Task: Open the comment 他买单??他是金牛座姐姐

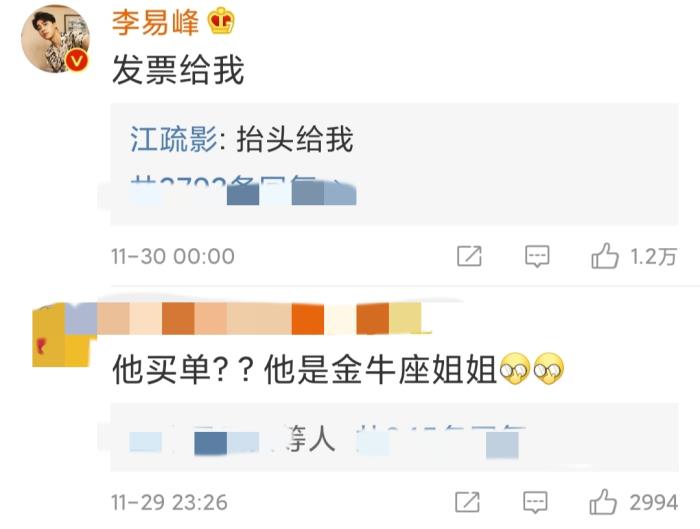Action: pos(338,370)
